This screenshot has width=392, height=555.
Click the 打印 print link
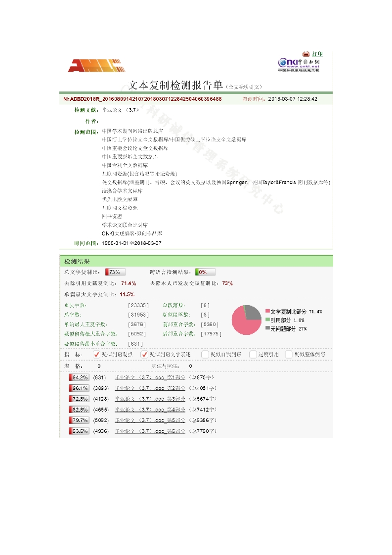pyautogui.click(x=317, y=54)
